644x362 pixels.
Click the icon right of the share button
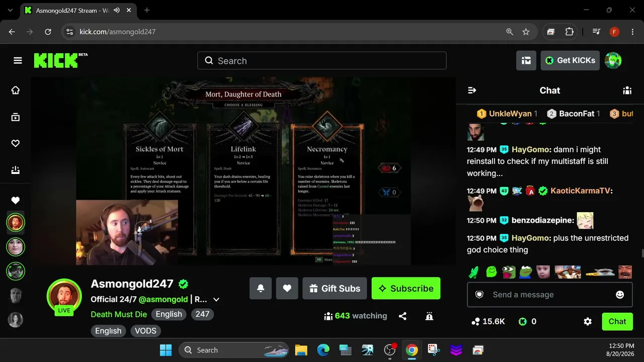tap(429, 316)
